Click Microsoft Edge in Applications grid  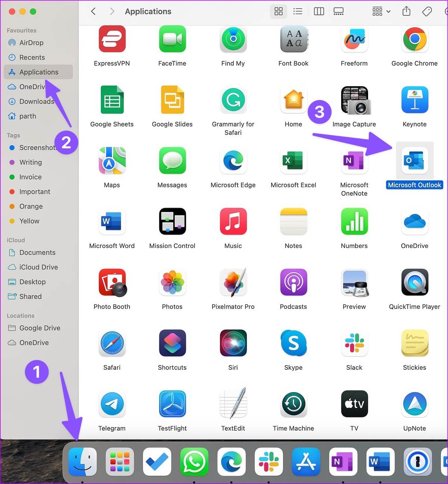click(233, 161)
